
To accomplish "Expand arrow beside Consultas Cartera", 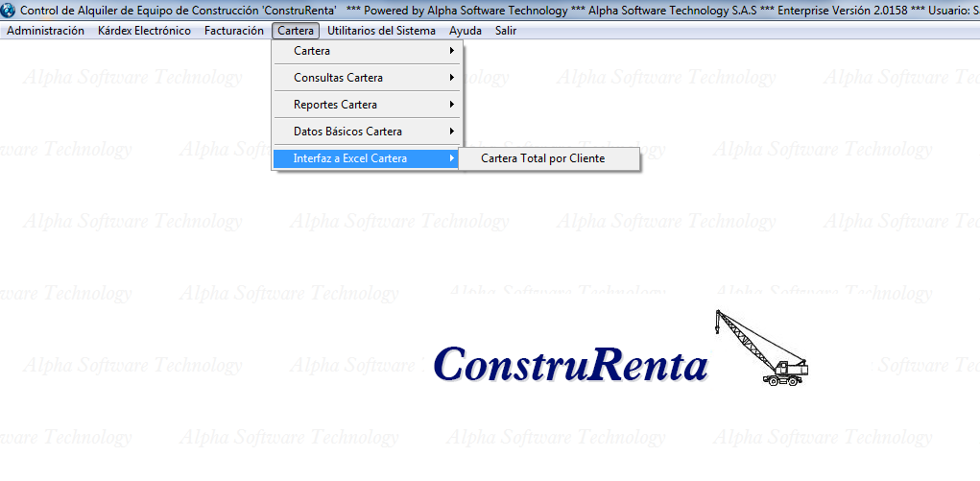I will point(451,78).
